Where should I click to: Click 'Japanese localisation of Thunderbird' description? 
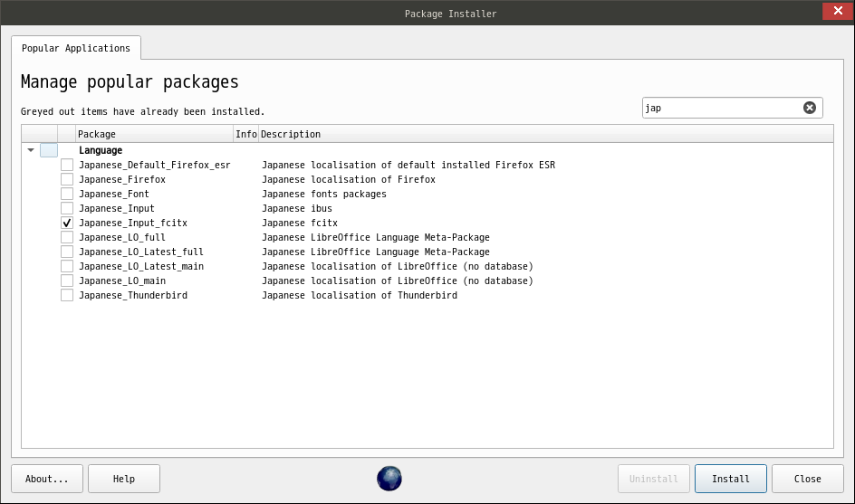[360, 295]
